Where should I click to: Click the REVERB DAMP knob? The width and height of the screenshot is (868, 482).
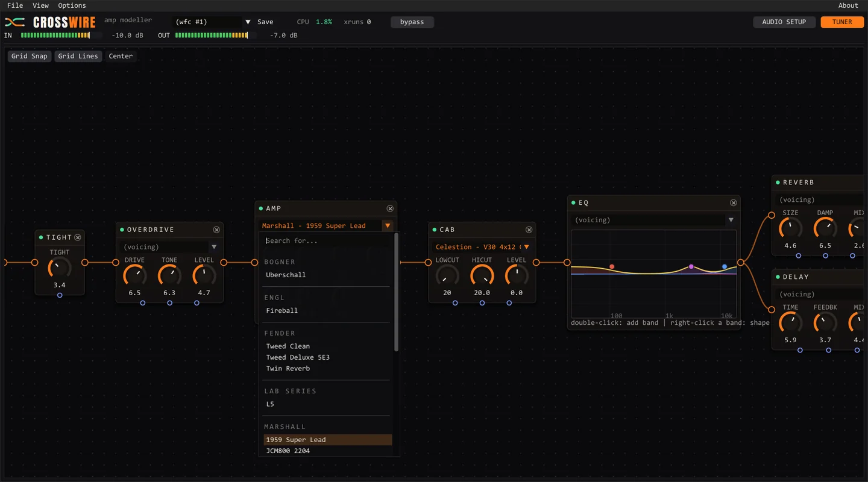click(825, 228)
